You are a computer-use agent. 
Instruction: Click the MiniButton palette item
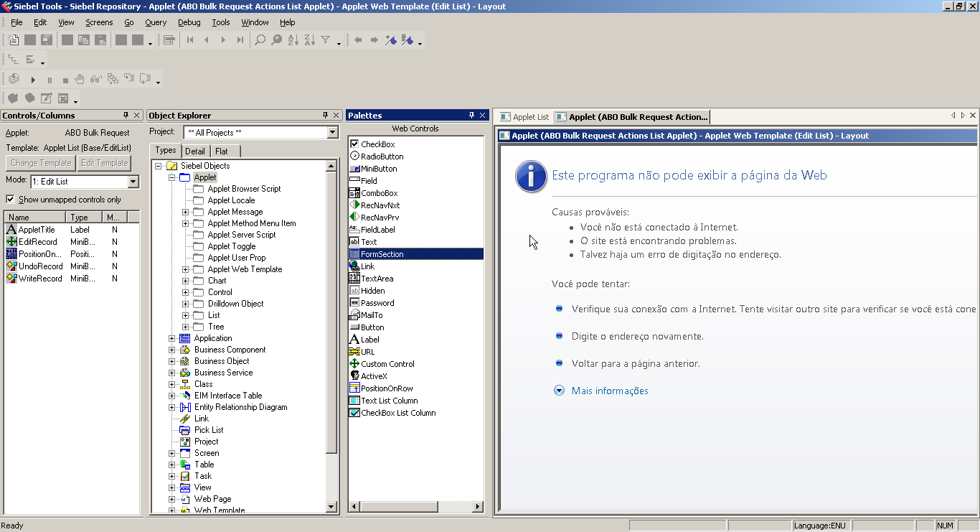pos(379,169)
